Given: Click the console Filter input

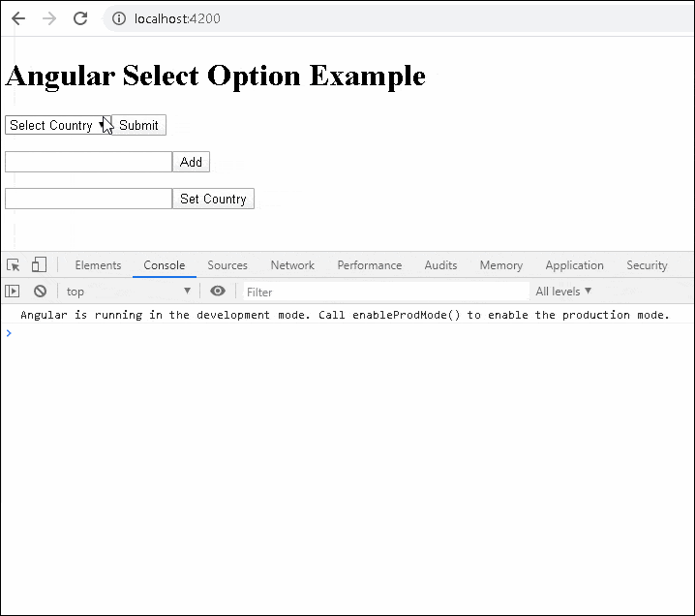Looking at the screenshot, I should click(386, 292).
